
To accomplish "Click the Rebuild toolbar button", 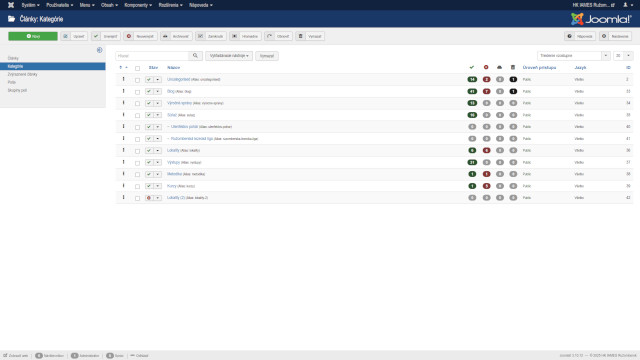I will pyautogui.click(x=278, y=36).
